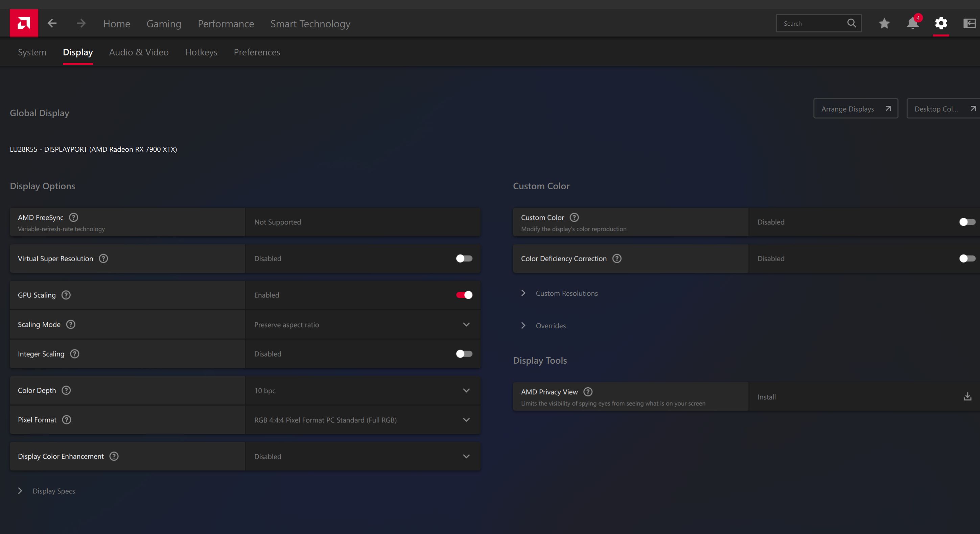Show help for GPU Scaling

tap(66, 295)
